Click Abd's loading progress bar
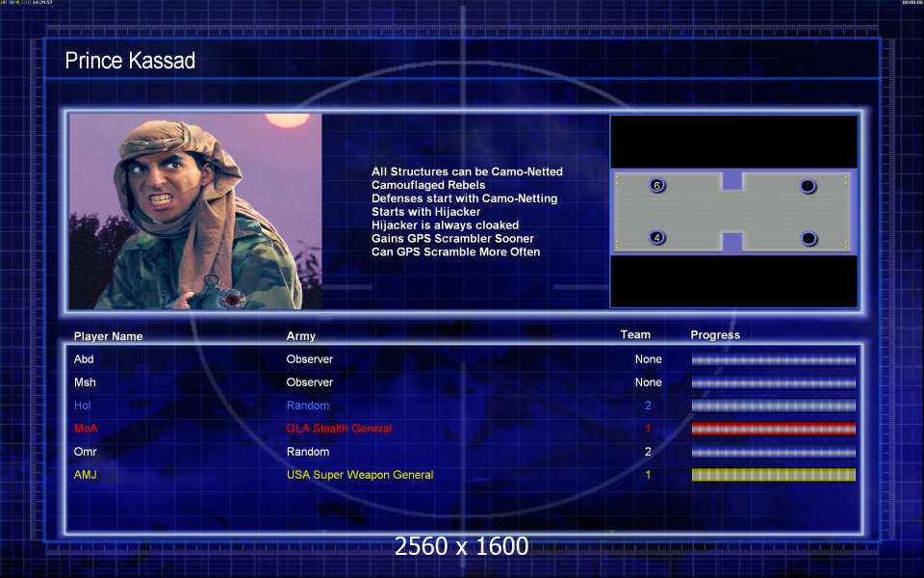 (773, 359)
